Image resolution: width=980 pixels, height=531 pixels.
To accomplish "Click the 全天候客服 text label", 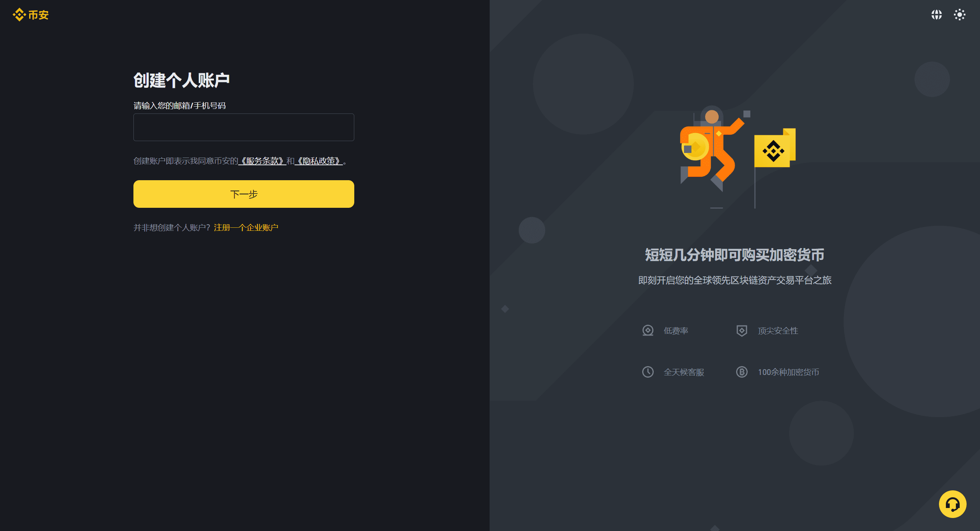I will point(684,372).
